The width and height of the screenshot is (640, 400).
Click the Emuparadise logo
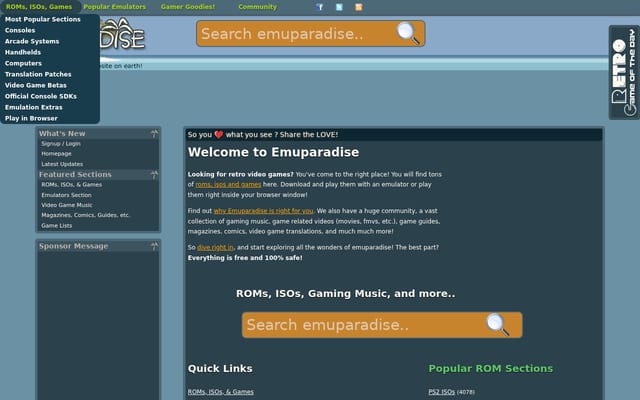point(122,34)
